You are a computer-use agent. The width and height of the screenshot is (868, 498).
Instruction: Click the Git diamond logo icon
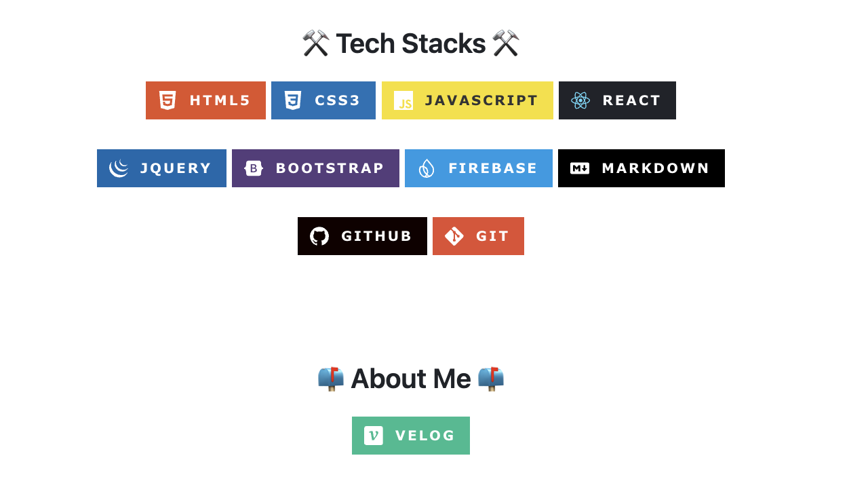click(x=454, y=236)
